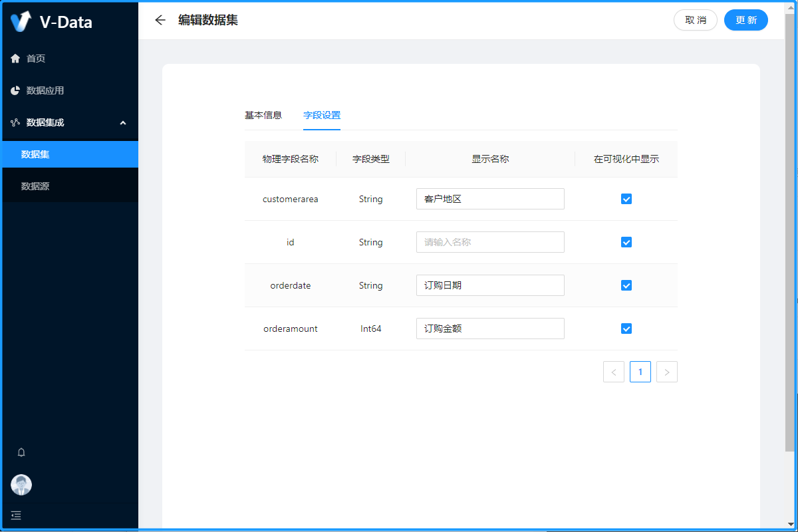This screenshot has height=532, width=798.
Task: Open 数据源 in the sidebar
Action: [x=35, y=186]
